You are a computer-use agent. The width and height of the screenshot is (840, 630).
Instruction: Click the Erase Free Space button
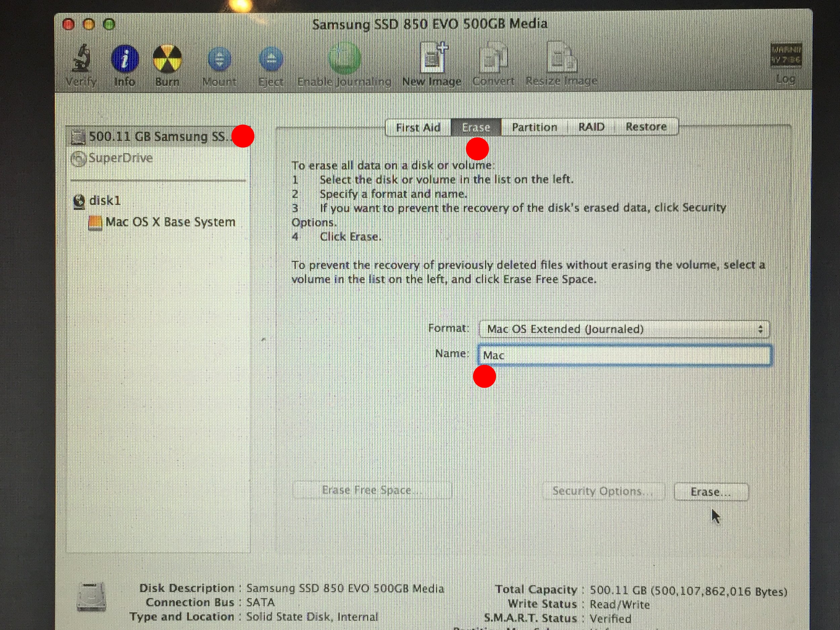[372, 490]
